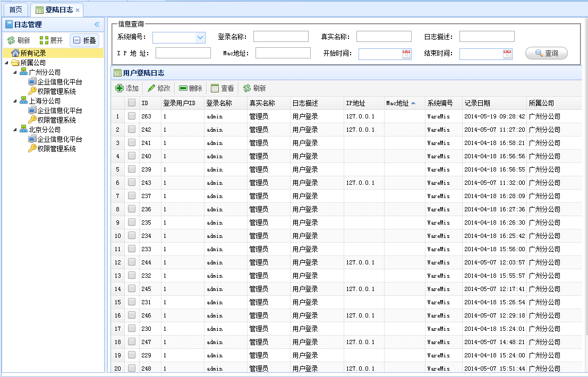Check the row with ID 246

point(132,315)
